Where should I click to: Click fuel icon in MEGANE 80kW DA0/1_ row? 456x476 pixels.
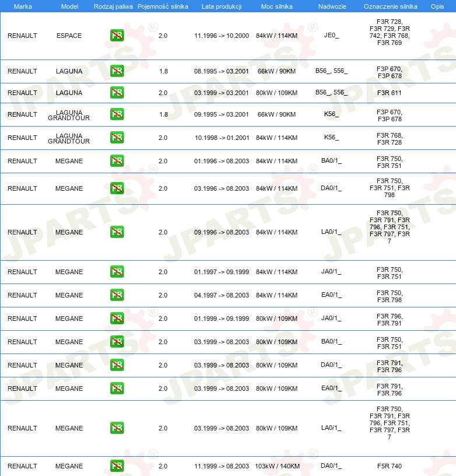(x=117, y=365)
